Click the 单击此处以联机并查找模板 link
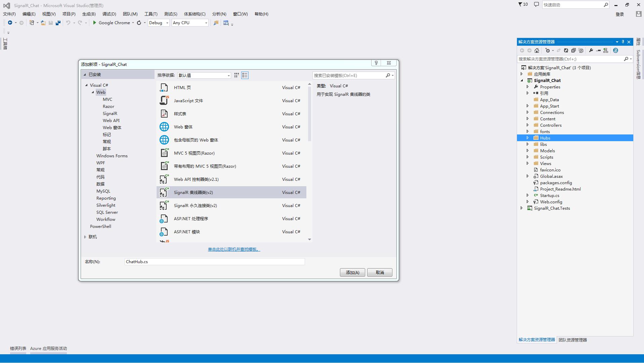This screenshot has height=363, width=644. pos(234,249)
